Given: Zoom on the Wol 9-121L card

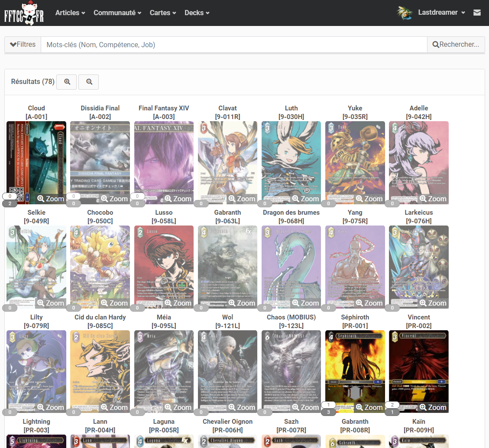Looking at the screenshot, I should point(242,407).
